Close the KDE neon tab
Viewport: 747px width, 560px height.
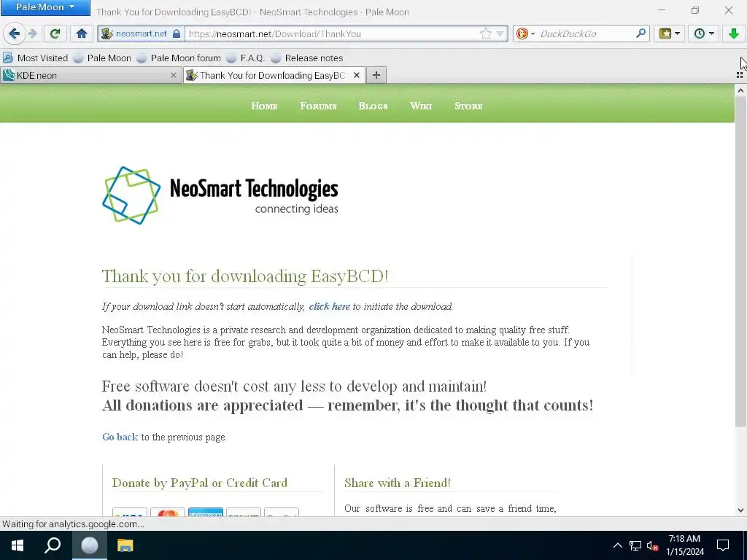[x=174, y=75]
